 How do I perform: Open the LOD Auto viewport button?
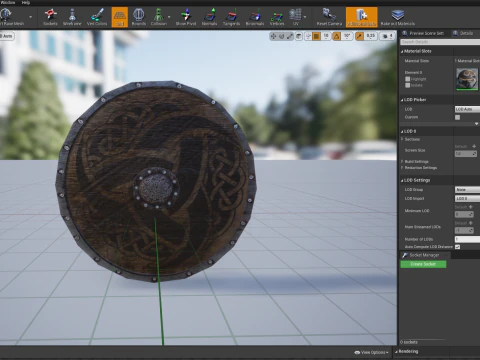(7, 36)
